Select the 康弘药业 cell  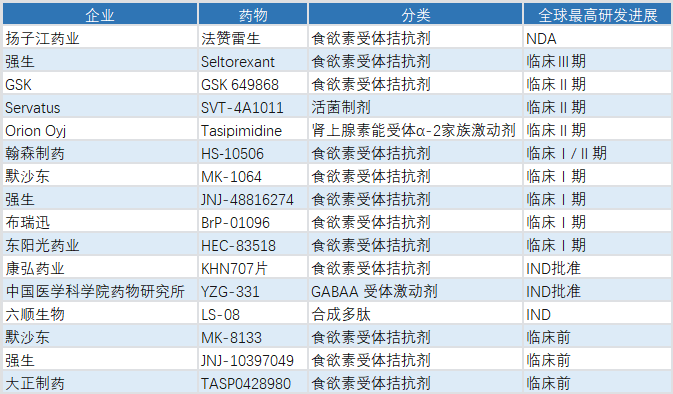pos(100,268)
